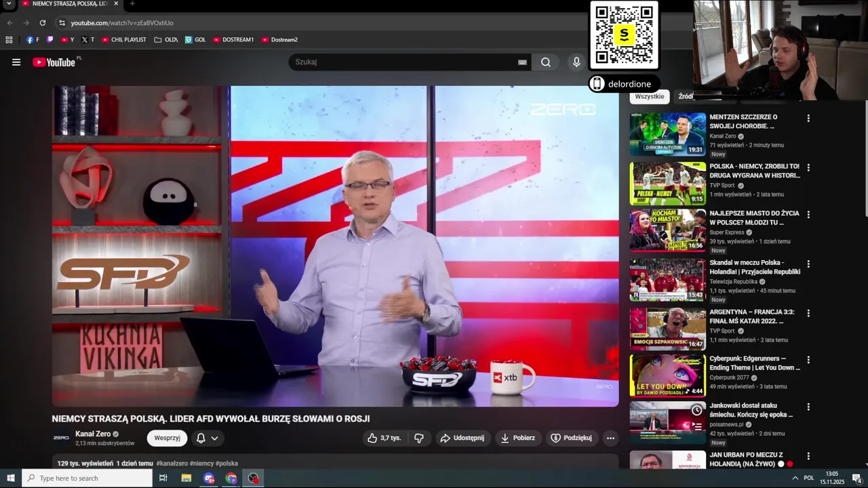Image resolution: width=868 pixels, height=488 pixels.
Task: Click the POL language indicator in tray
Action: coord(809,478)
